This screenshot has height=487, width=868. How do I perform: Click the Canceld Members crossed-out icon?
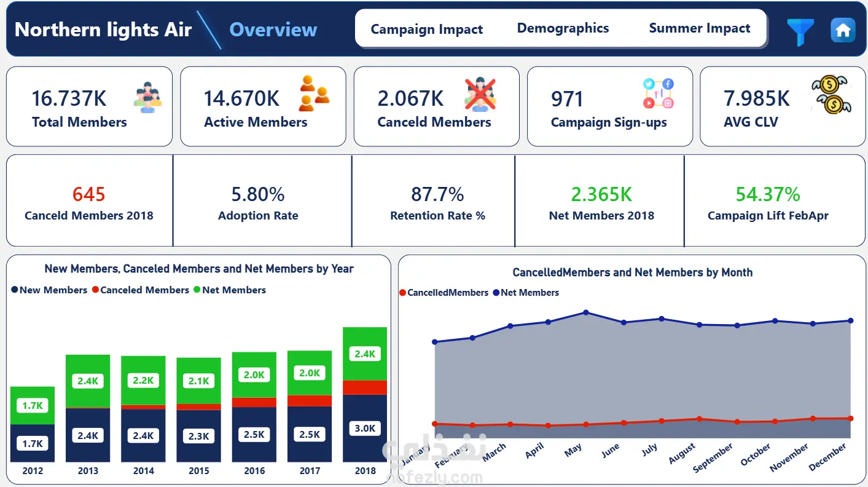[x=480, y=95]
